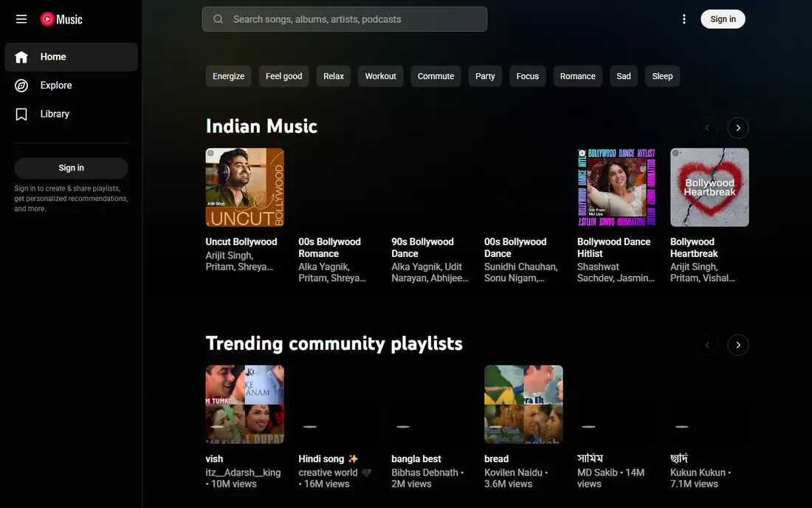Screen dimensions: 812x508
Task: Click Sunidhi Chauhan, Sonu Nigam artists text
Action: click(x=521, y=272)
